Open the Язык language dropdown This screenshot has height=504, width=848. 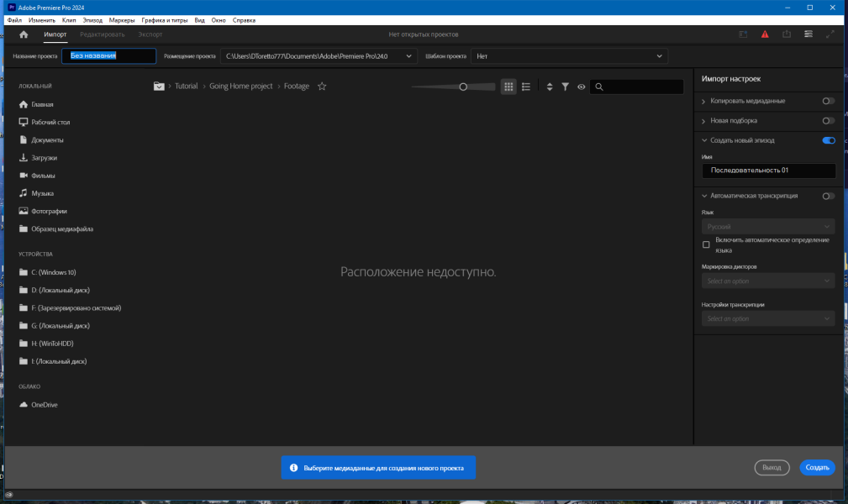(x=768, y=227)
